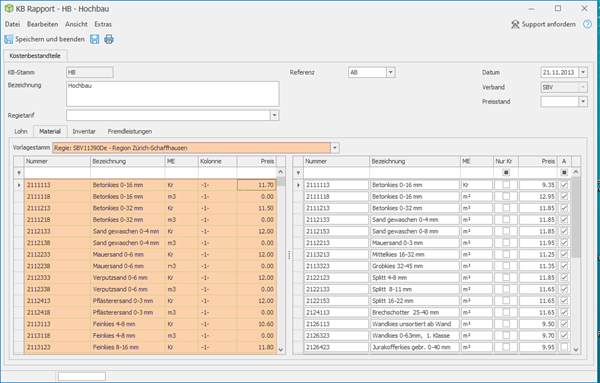
Task: Click the KB-Stamm field
Action: pyautogui.click(x=90, y=72)
